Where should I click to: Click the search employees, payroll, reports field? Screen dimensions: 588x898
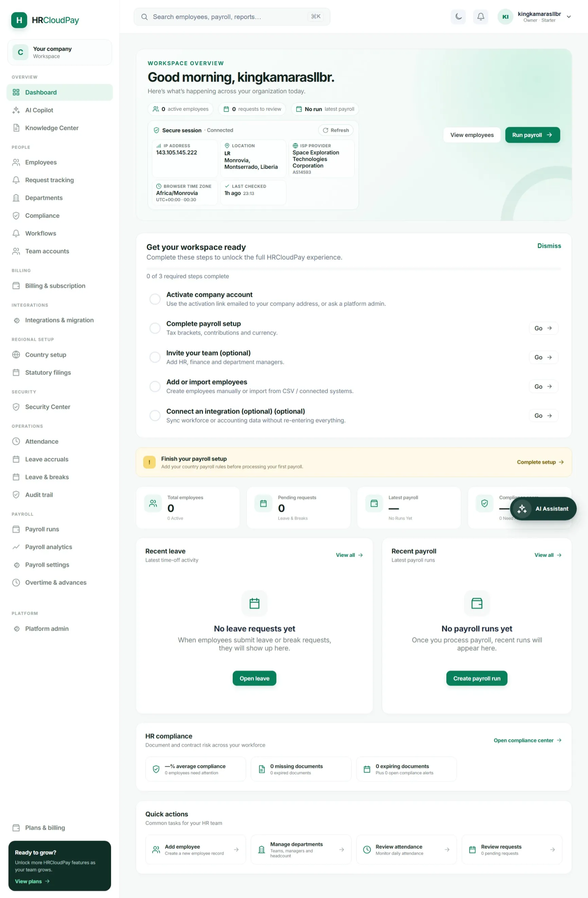point(232,17)
